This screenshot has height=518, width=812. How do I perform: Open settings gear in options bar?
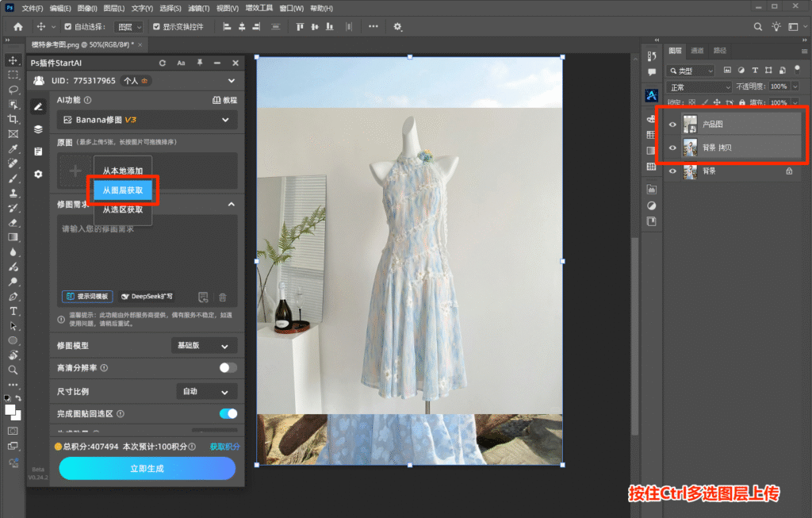tap(397, 26)
